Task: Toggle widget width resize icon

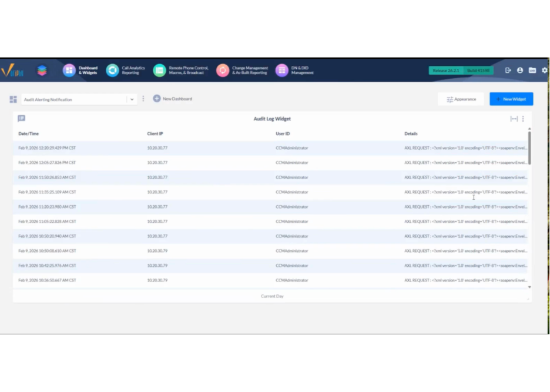Action: (x=514, y=119)
